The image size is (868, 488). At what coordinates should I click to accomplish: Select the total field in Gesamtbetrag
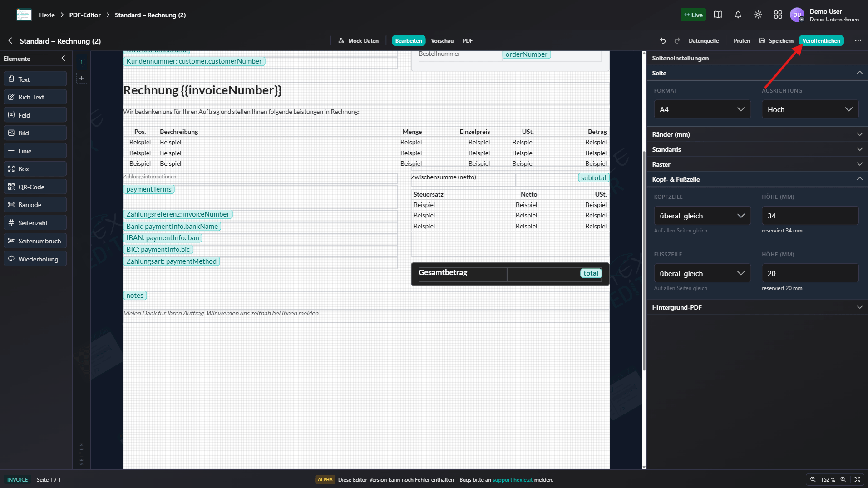pos(591,273)
